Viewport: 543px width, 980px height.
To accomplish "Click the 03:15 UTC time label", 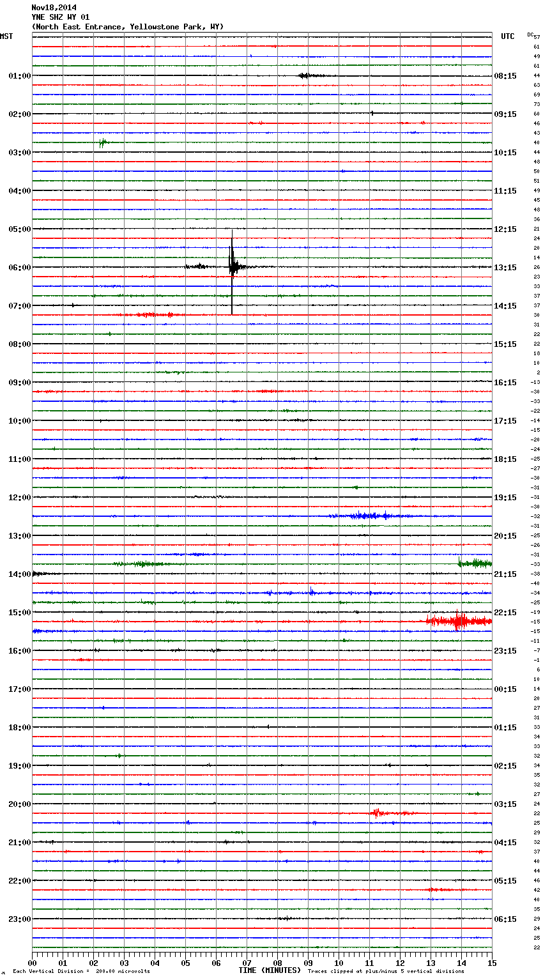I will pyautogui.click(x=505, y=804).
